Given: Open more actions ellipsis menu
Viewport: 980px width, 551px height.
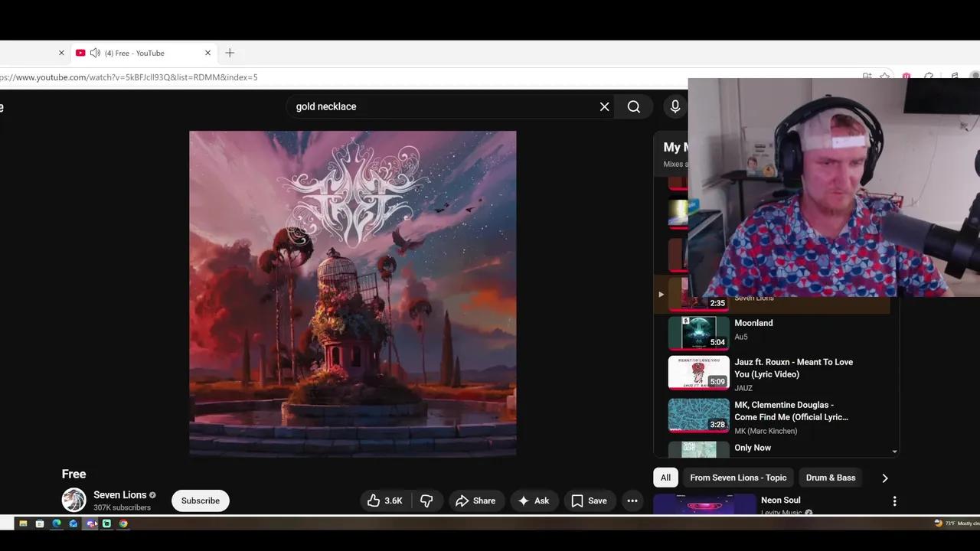Looking at the screenshot, I should point(632,500).
